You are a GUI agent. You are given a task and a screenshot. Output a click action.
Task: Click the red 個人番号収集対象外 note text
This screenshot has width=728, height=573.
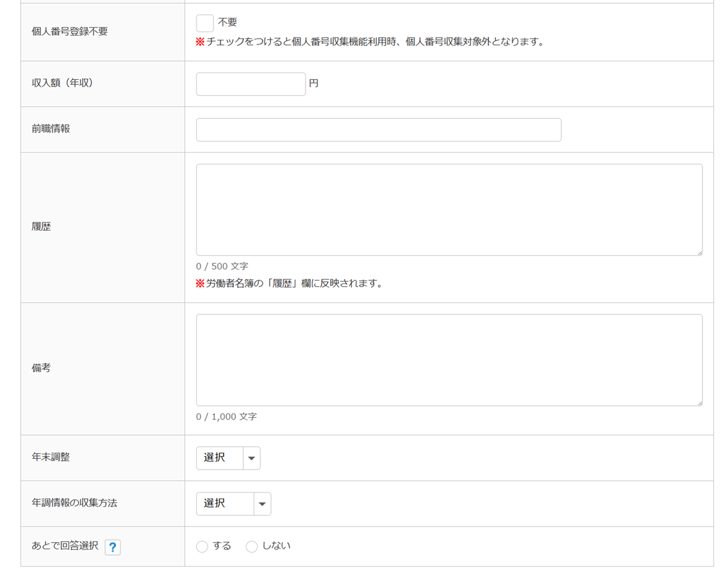(375, 41)
